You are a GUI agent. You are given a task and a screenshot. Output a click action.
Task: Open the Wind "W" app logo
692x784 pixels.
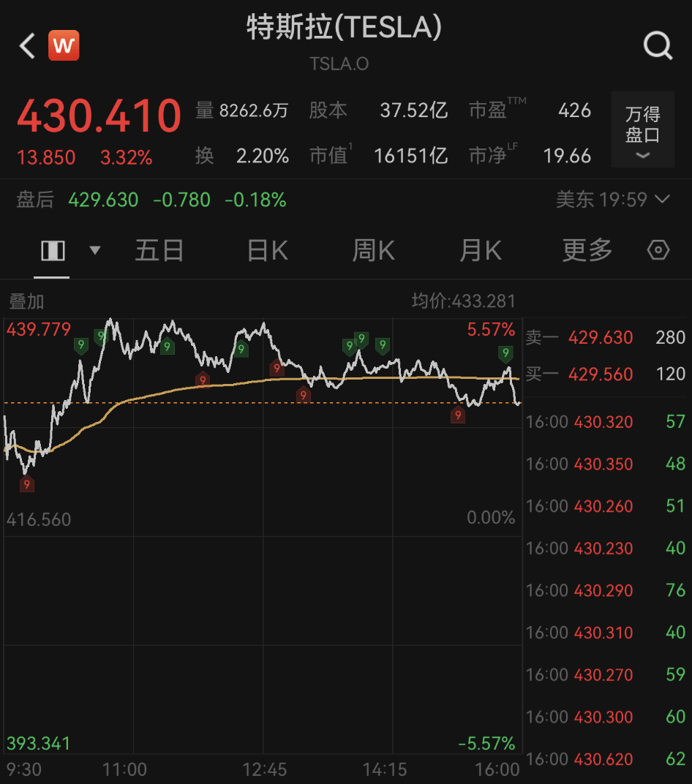(x=64, y=45)
